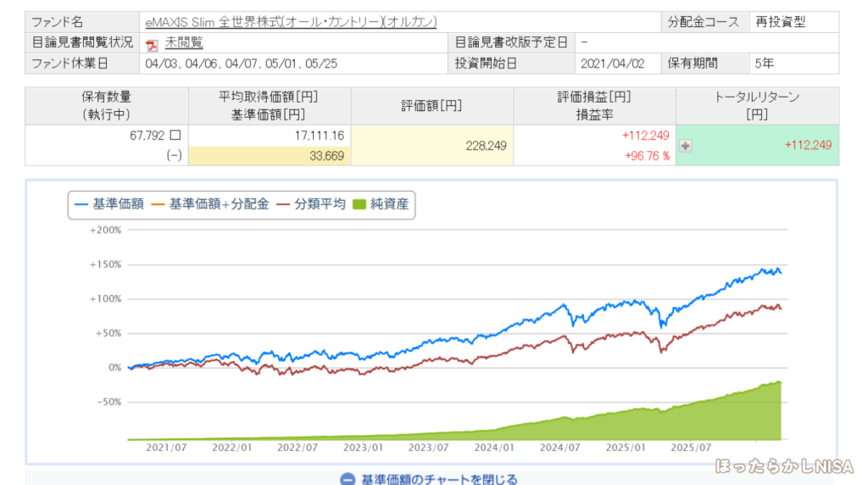This screenshot has width=868, height=485.
Task: Open the 未閲覧 prospectus link
Action: (x=184, y=42)
